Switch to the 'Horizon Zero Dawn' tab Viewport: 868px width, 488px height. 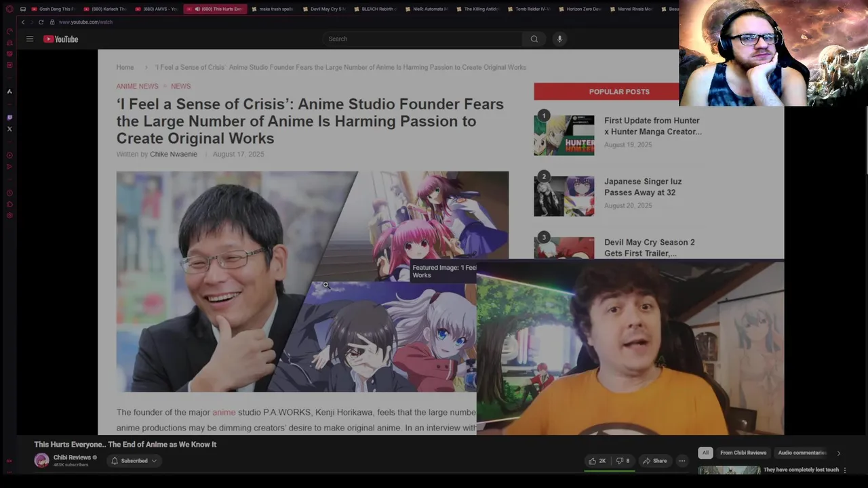tap(580, 9)
